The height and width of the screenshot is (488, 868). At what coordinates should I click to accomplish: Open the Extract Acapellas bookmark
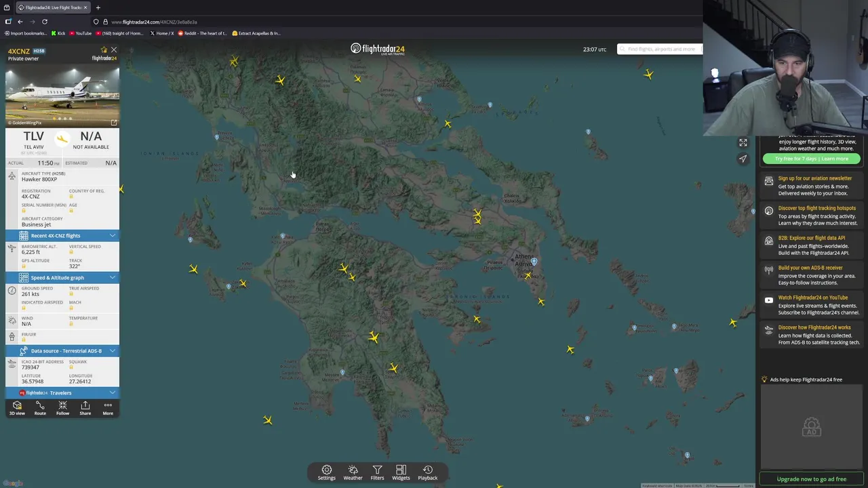(x=256, y=33)
